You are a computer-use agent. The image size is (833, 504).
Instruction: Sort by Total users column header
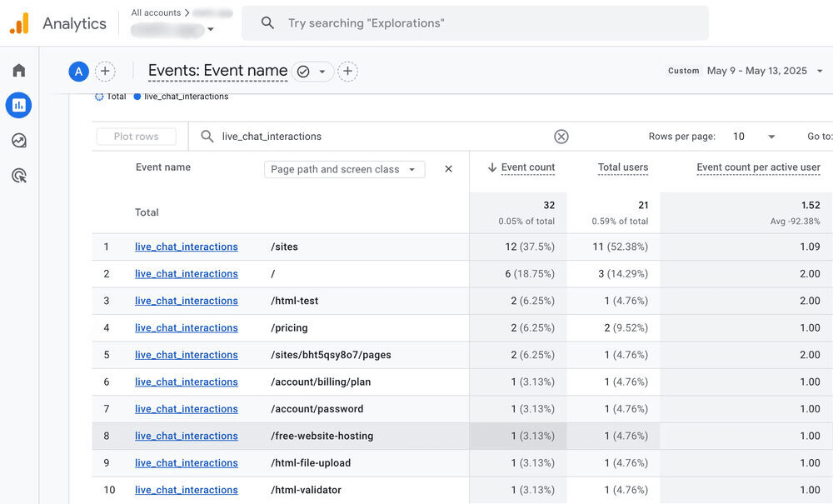(622, 167)
